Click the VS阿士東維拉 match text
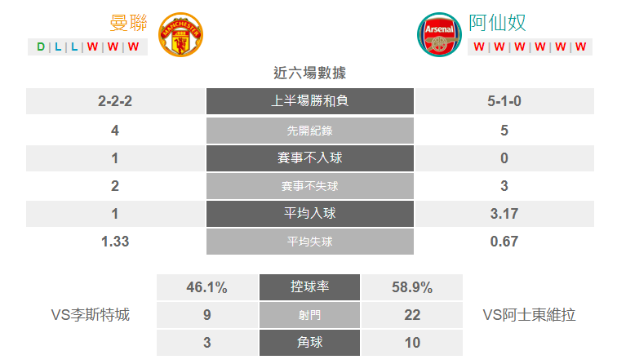The width and height of the screenshot is (617, 364). 529,315
